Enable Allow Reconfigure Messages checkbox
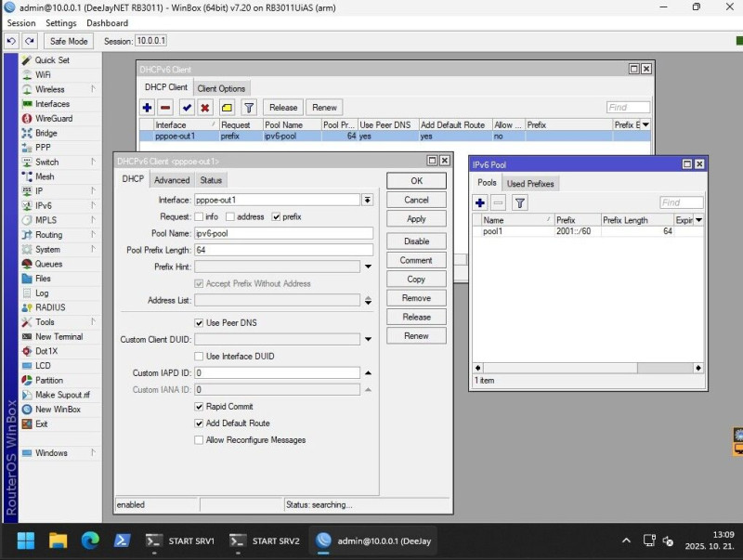The height and width of the screenshot is (560, 743). click(x=199, y=440)
